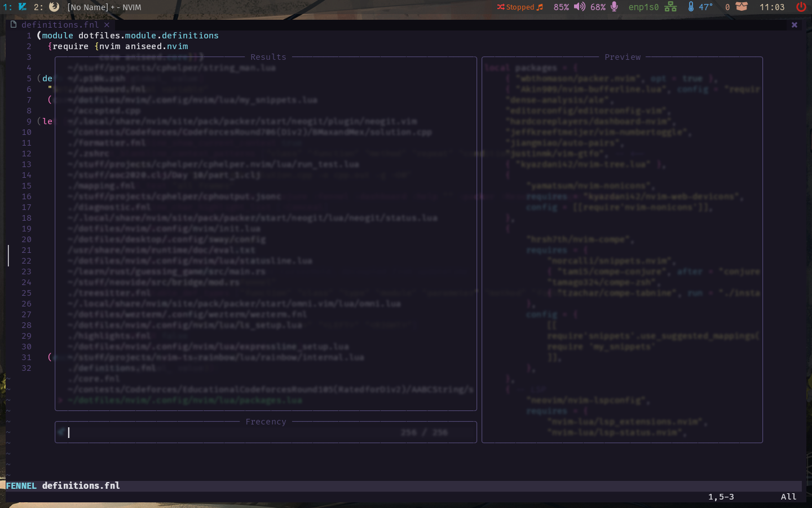This screenshot has height=508, width=812.
Task: Toggle the microphone icon
Action: [x=614, y=7]
